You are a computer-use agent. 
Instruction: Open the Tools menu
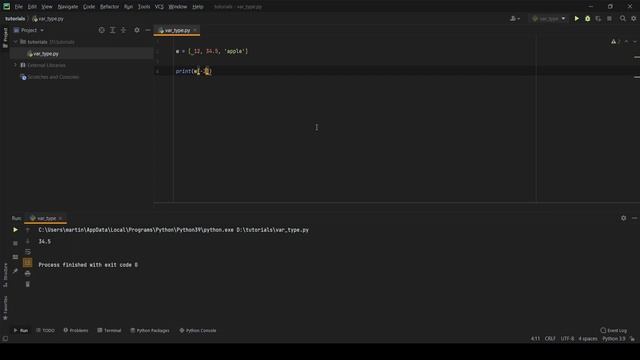pos(144,7)
